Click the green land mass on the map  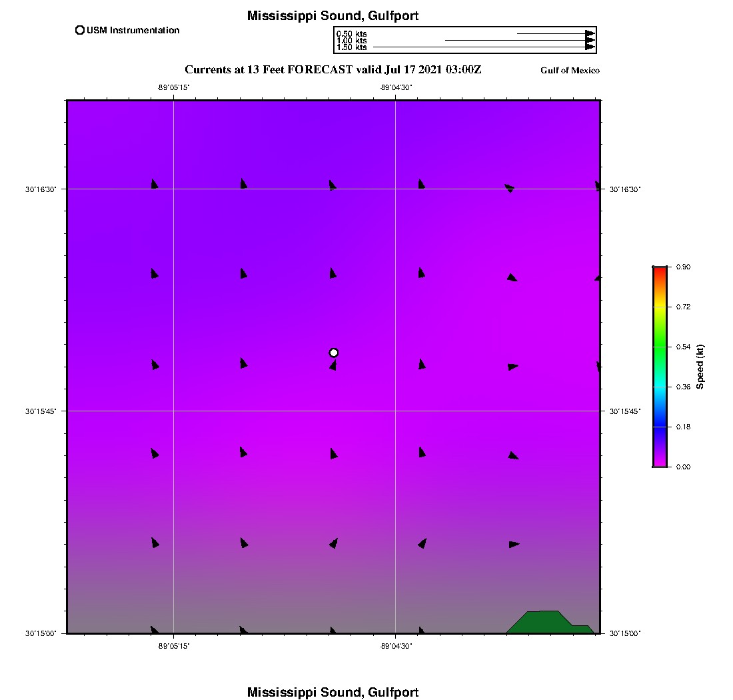pyautogui.click(x=545, y=622)
